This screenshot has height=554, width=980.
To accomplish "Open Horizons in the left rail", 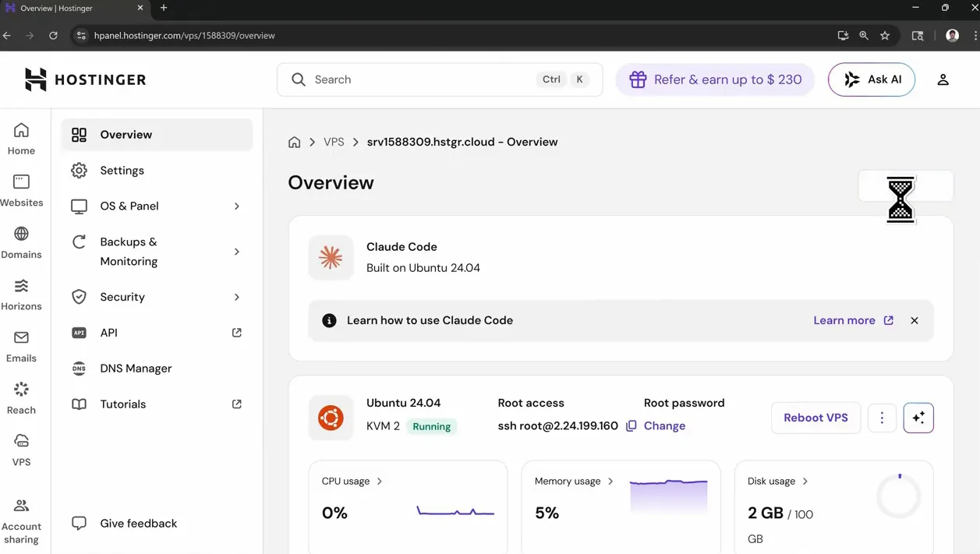I will 21,295.
